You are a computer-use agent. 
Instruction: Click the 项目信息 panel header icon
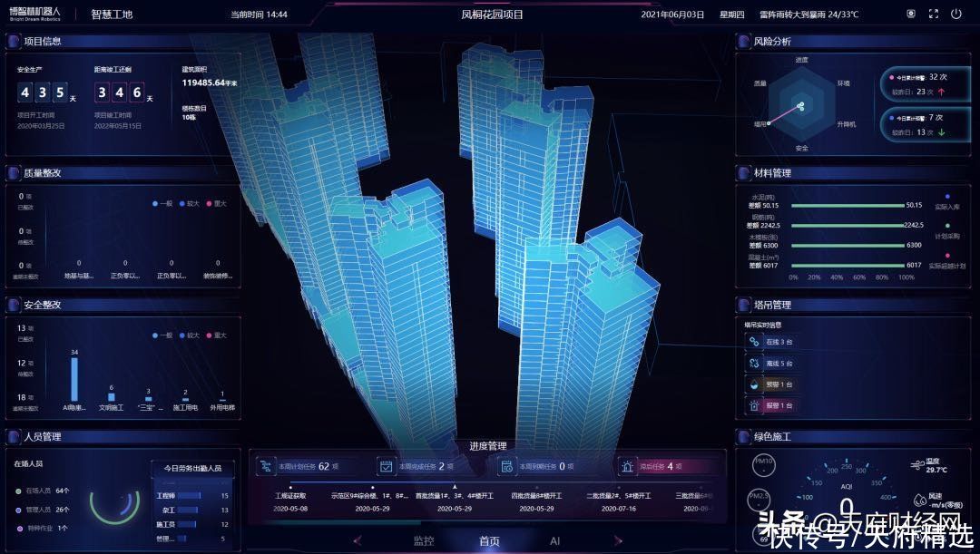(13, 41)
